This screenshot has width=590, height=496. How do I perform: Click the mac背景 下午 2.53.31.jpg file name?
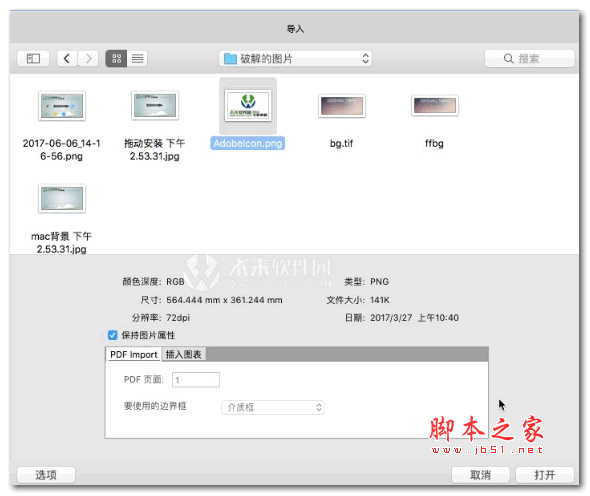click(62, 243)
